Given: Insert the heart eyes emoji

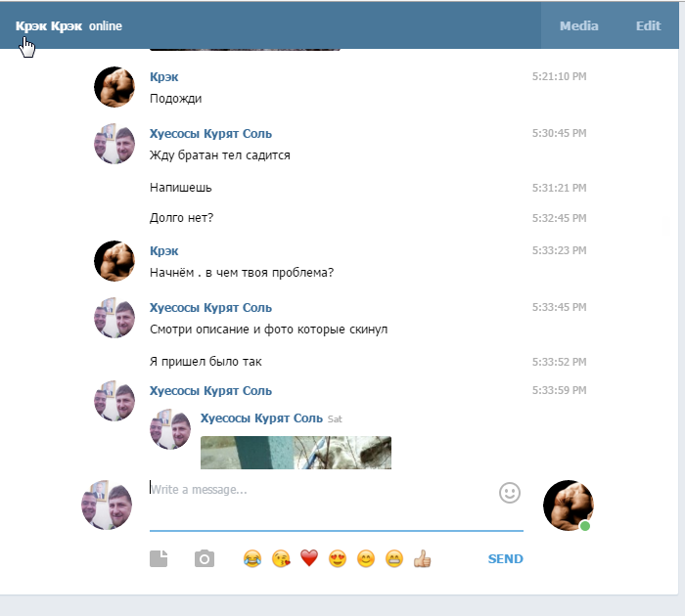Looking at the screenshot, I should [x=338, y=559].
